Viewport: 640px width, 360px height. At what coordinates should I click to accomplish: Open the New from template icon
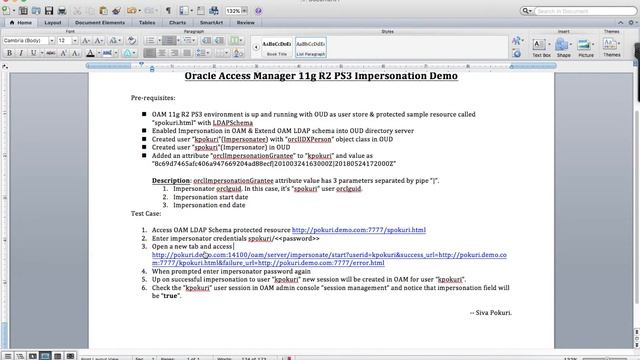[x=23, y=11]
